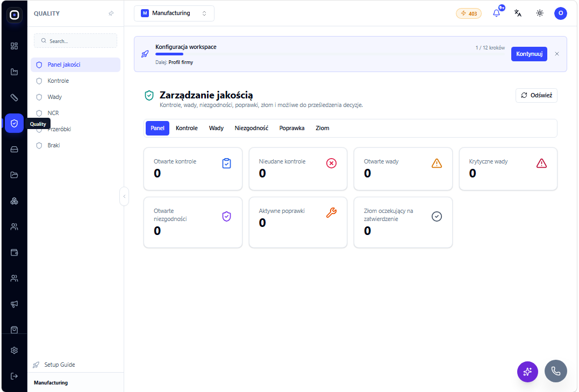579x392 pixels.
Task: Select the Panel tab
Action: 158,128
